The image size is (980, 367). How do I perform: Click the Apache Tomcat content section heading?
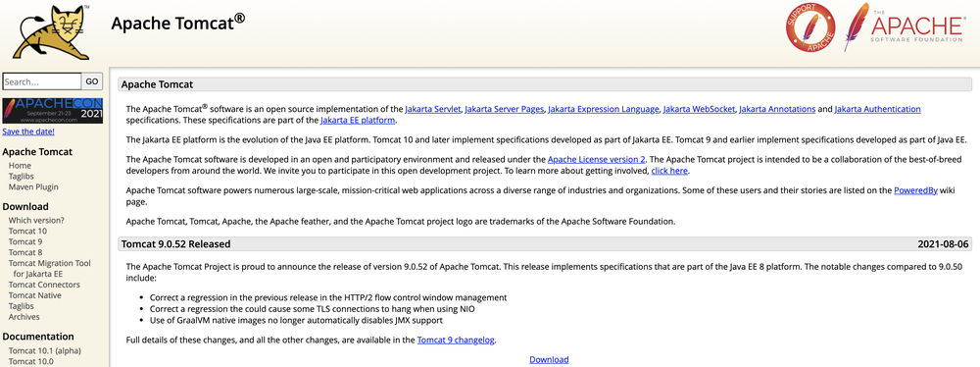[x=157, y=84]
